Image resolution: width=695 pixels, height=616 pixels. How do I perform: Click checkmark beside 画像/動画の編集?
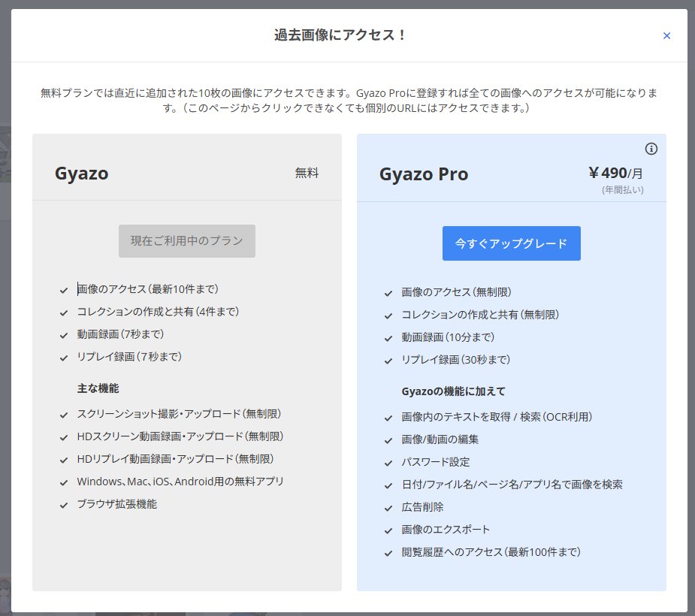[x=388, y=441]
